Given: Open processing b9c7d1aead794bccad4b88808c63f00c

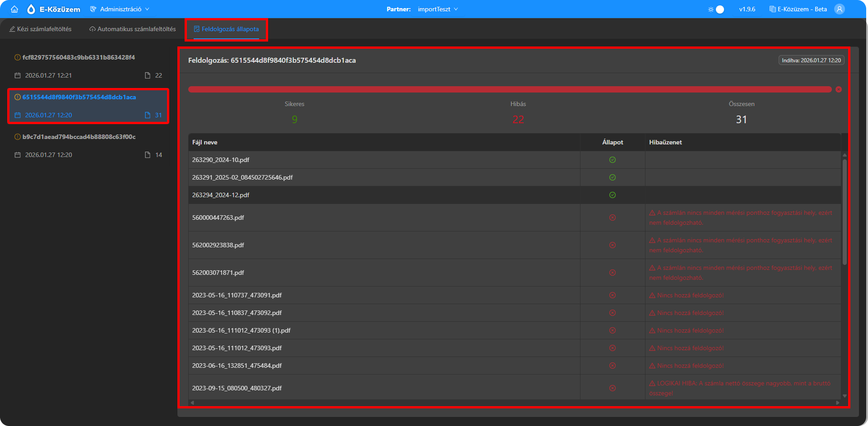Looking at the screenshot, I should click(79, 137).
